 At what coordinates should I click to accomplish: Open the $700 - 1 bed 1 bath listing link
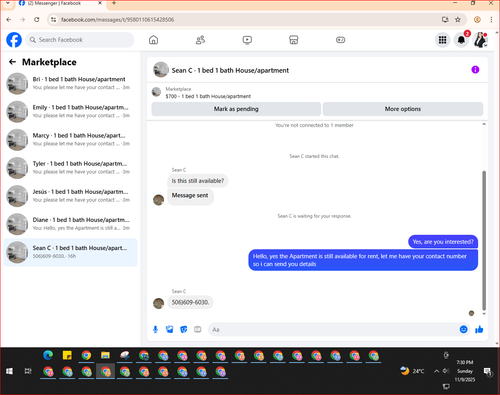tap(208, 96)
